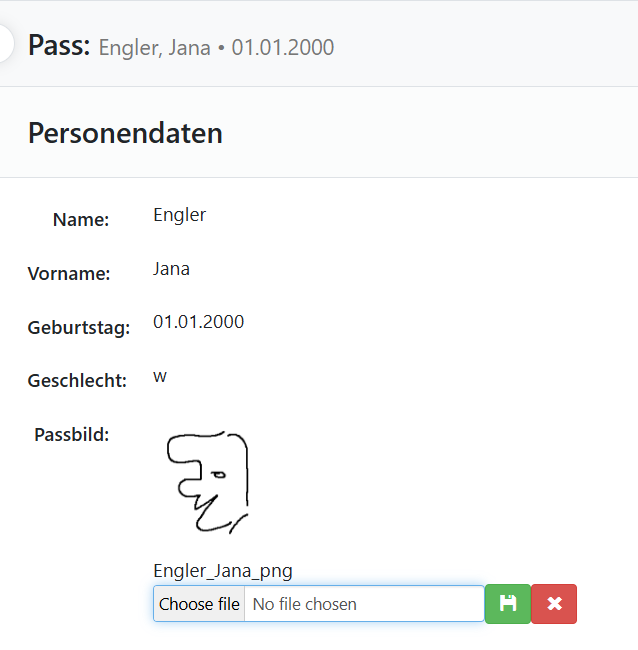The image size is (638, 650).
Task: Click the green save floppy-disk icon
Action: tap(508, 604)
